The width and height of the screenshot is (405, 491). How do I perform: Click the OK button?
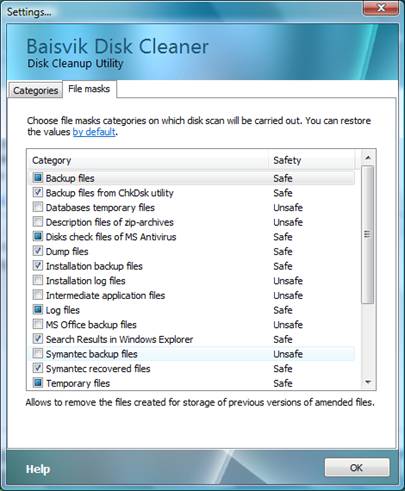357,468
